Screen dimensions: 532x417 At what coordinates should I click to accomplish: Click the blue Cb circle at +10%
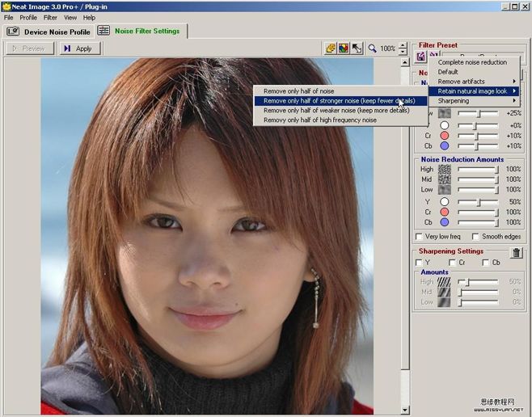pyautogui.click(x=445, y=145)
